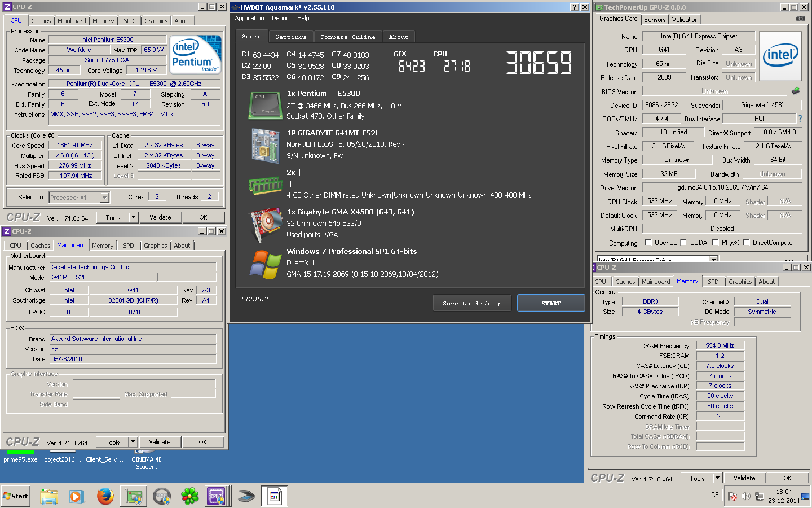This screenshot has height=508, width=812.
Task: Open the Application menu in Aquamark
Action: (249, 18)
